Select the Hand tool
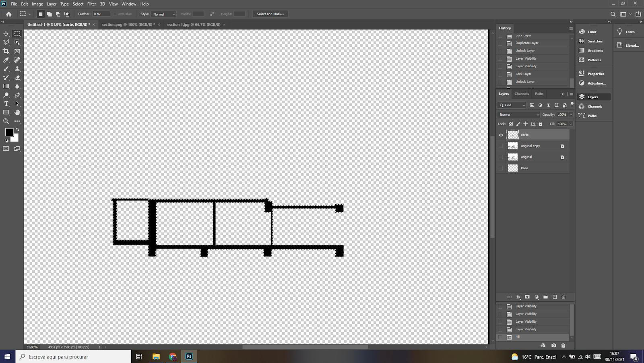644x363 pixels. point(17,112)
